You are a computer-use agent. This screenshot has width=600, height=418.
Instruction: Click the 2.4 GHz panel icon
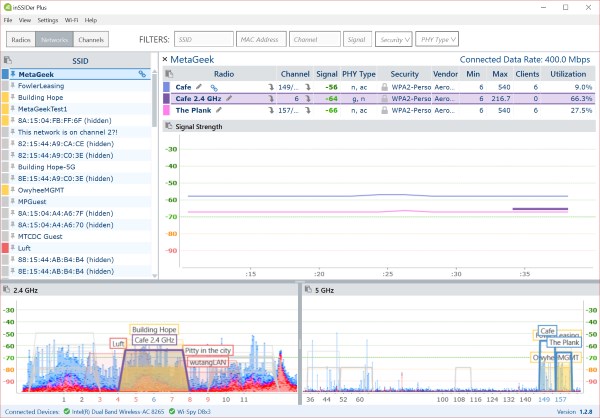coord(7,289)
